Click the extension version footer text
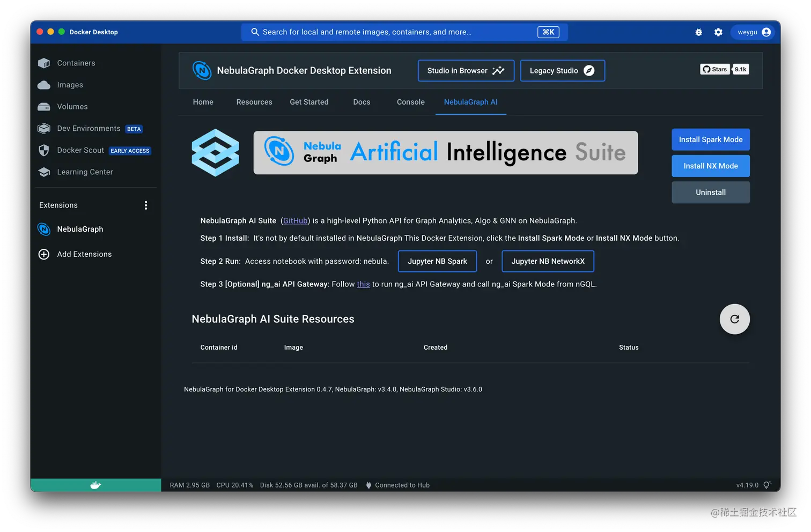This screenshot has width=811, height=532. [333, 389]
